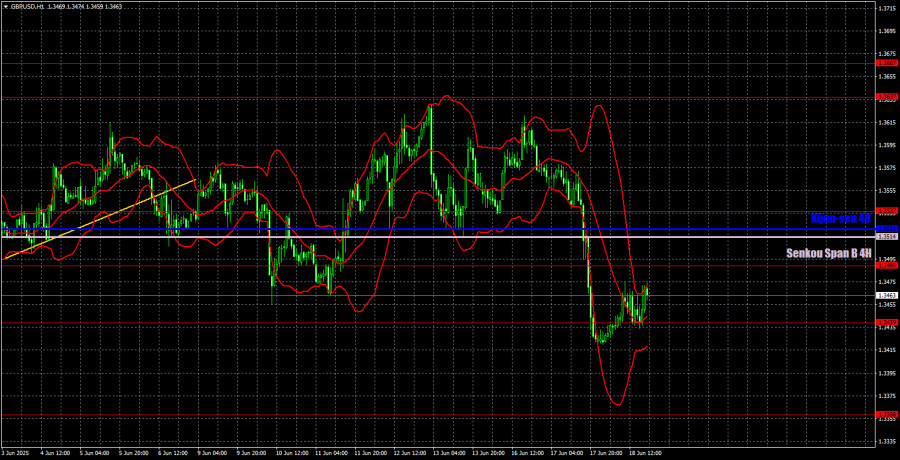Click the 1.3335 price scale value
The width and height of the screenshot is (900, 460).
pos(886,441)
